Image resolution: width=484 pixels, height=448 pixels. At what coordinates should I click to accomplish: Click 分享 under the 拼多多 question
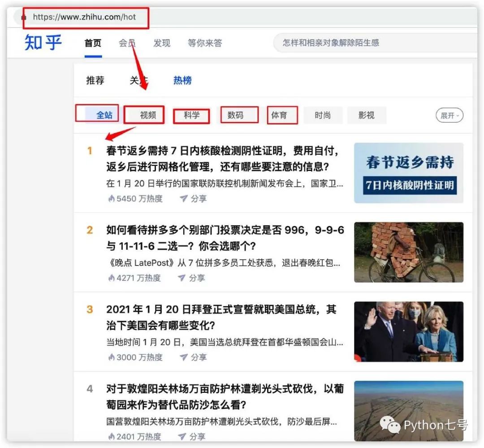pyautogui.click(x=197, y=278)
